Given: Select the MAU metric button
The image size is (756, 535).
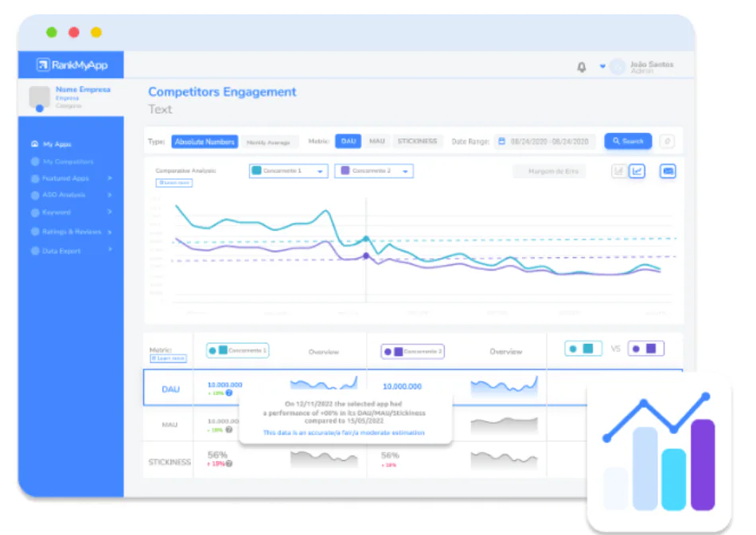Looking at the screenshot, I should pyautogui.click(x=377, y=141).
